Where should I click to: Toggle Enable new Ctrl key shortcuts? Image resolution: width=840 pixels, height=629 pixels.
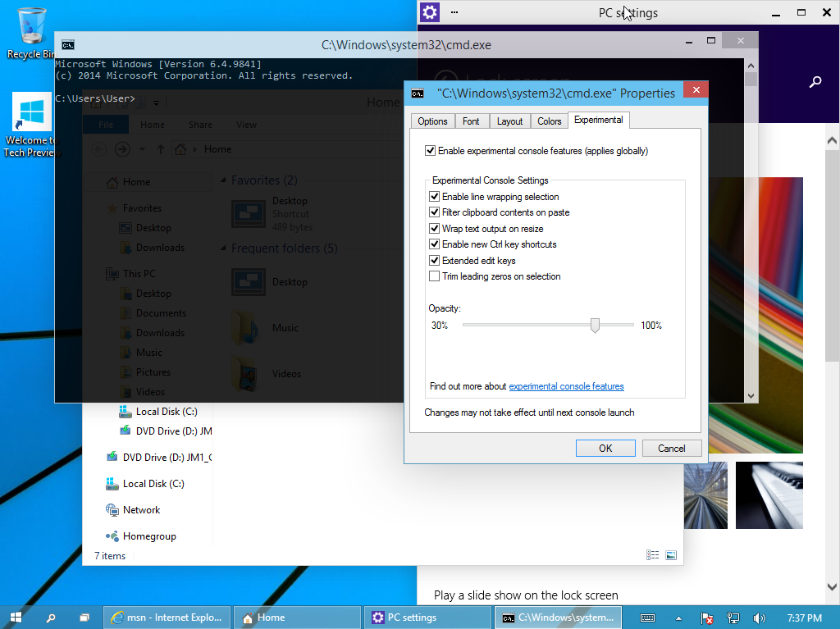[435, 244]
